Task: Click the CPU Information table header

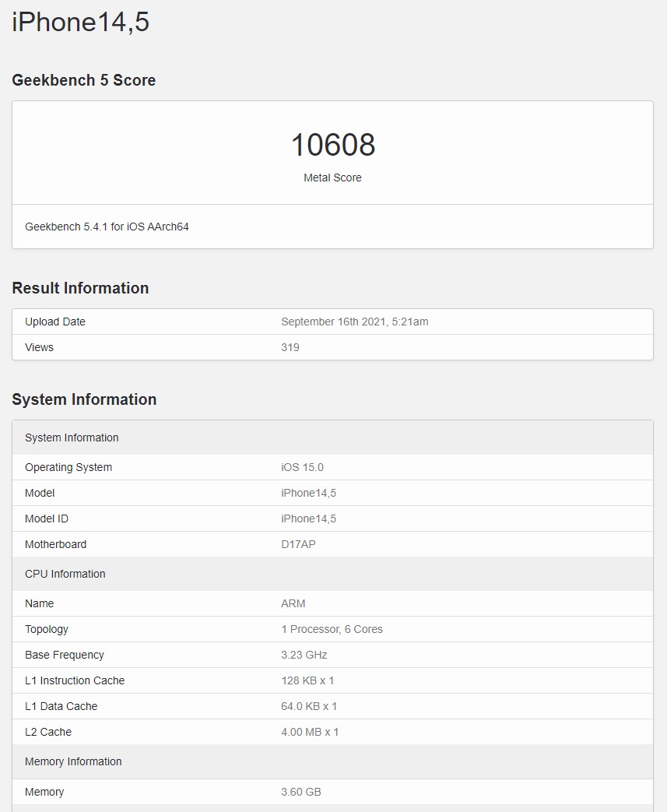Action: click(65, 574)
